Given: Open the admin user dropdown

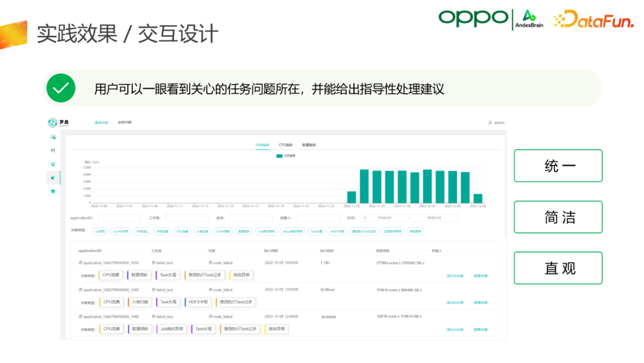Looking at the screenshot, I should 497,122.
